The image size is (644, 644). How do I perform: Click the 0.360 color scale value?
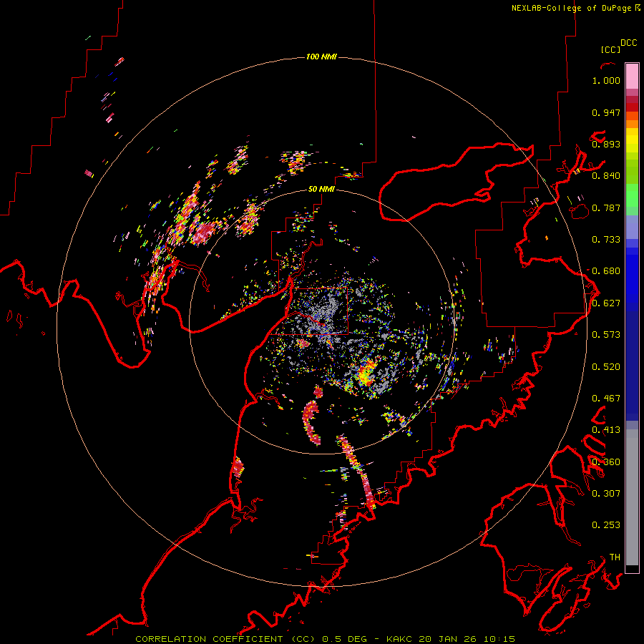pyautogui.click(x=606, y=462)
